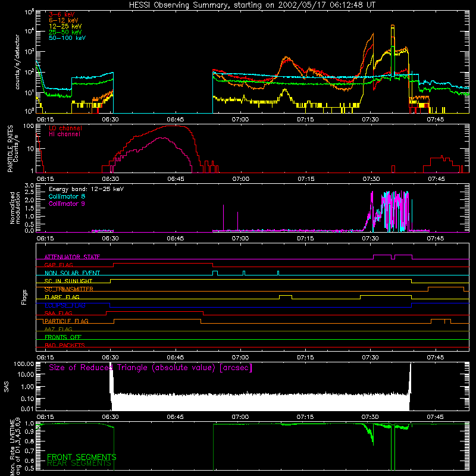Click the HI channel legend entry
476x476 pixels.
pos(64,134)
